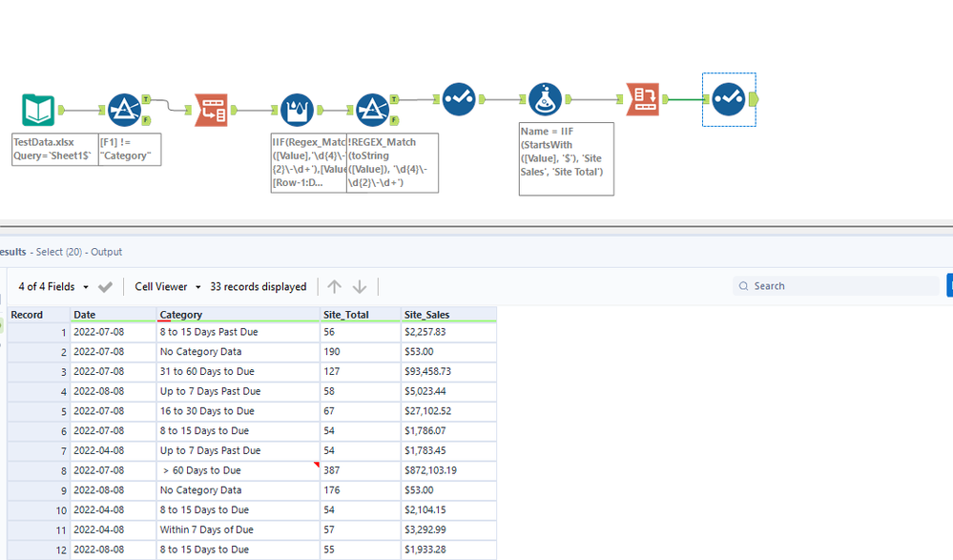This screenshot has width=953, height=560.
Task: Click the !REGEX_Match(toString annotation box
Action: pos(392,162)
